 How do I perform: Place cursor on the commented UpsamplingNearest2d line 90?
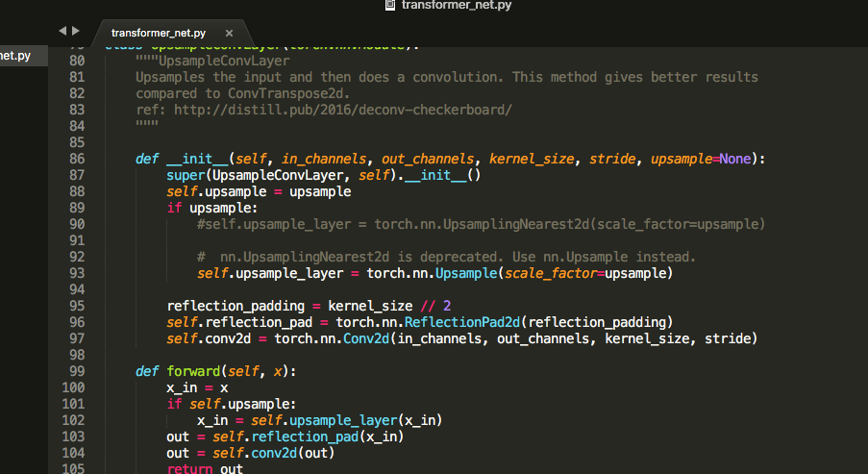(481, 224)
